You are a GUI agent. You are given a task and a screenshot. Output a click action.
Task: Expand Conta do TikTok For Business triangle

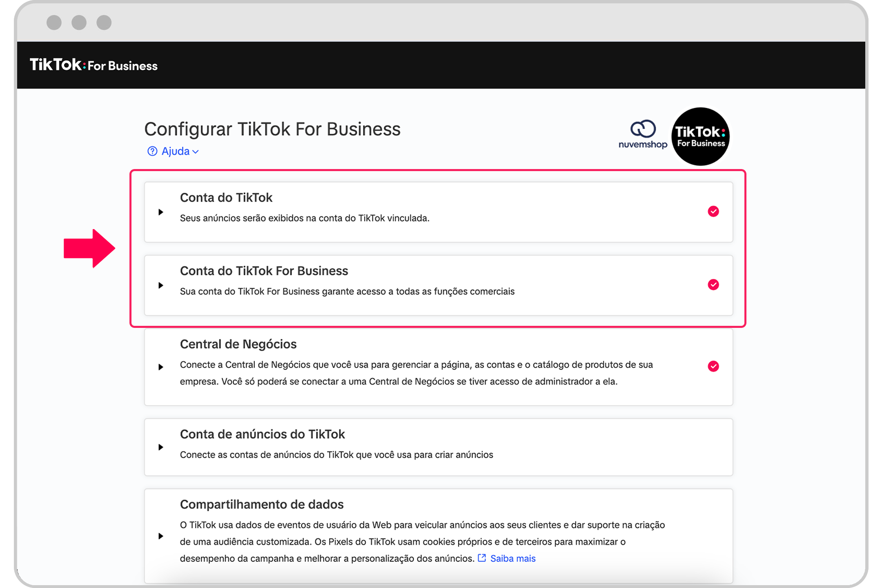pos(161,285)
